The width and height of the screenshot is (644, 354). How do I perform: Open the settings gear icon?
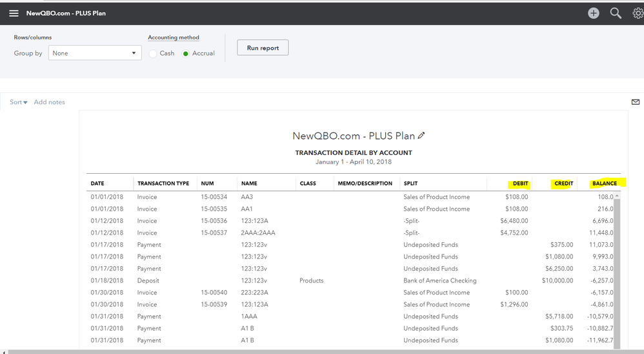[638, 13]
